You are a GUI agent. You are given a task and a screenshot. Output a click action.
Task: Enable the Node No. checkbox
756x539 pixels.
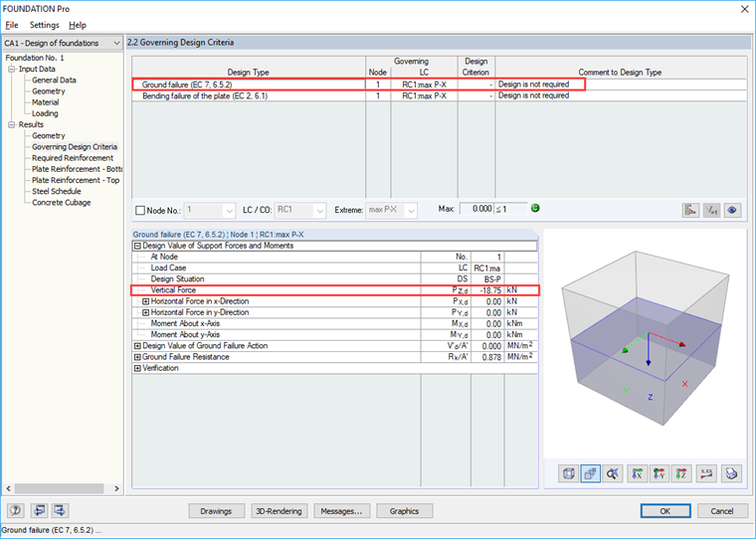tap(140, 211)
